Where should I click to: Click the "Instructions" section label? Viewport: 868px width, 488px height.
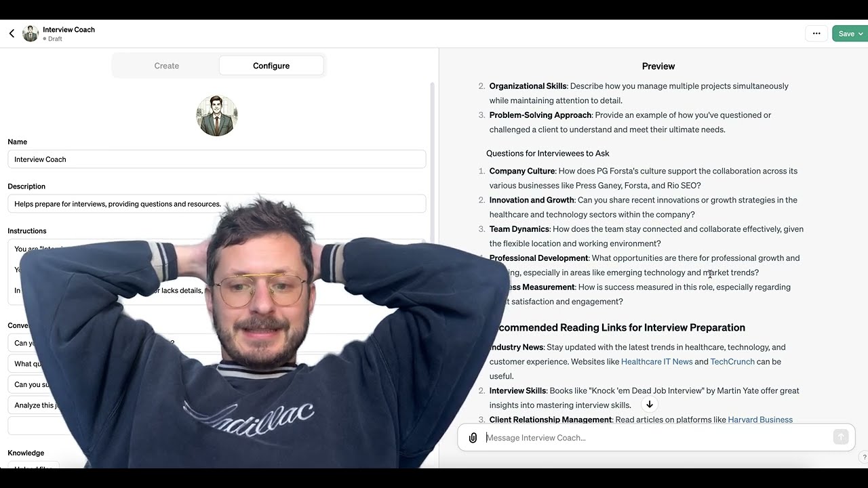pyautogui.click(x=27, y=231)
